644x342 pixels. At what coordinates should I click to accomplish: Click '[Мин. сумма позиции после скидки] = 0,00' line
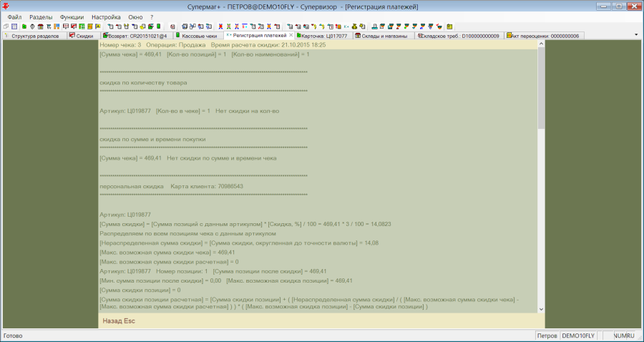[226, 280]
